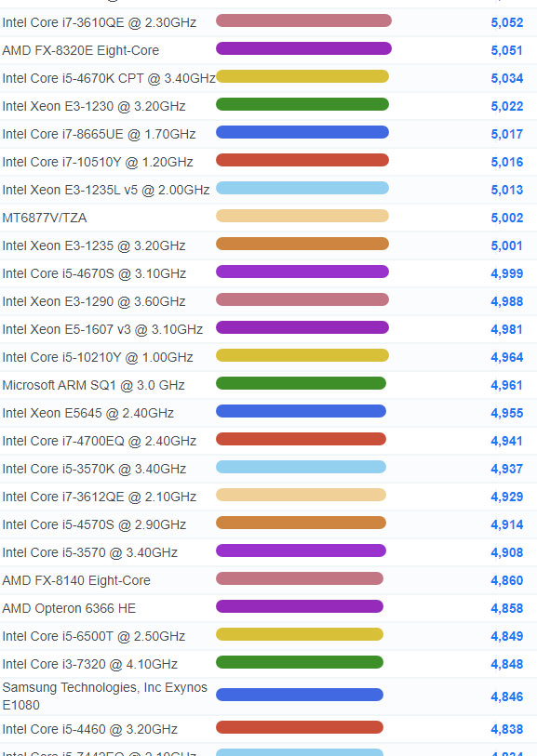Select the MT6877V/TZA processor name
Image resolution: width=537 pixels, height=756 pixels.
(45, 218)
